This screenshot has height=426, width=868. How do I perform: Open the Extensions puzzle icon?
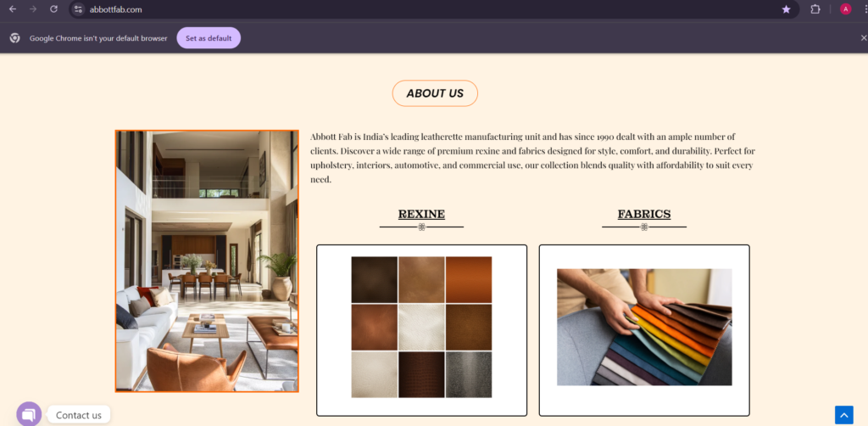815,9
